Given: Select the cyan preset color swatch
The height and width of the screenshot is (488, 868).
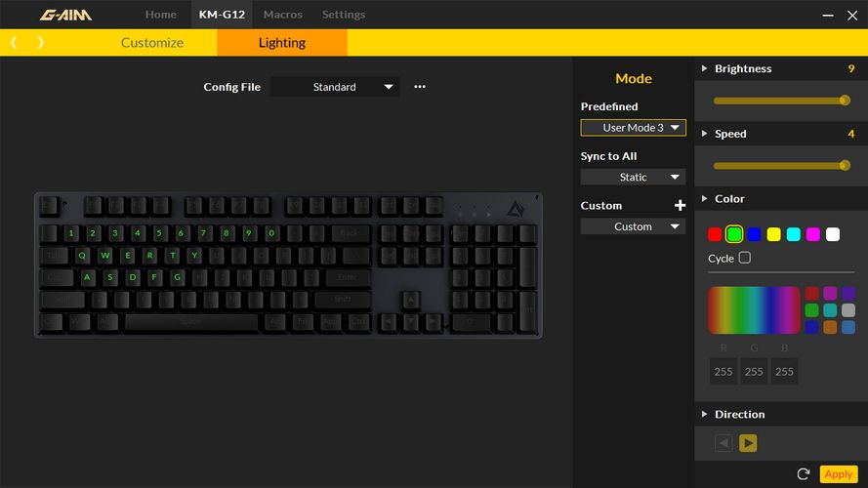Looking at the screenshot, I should click(793, 234).
